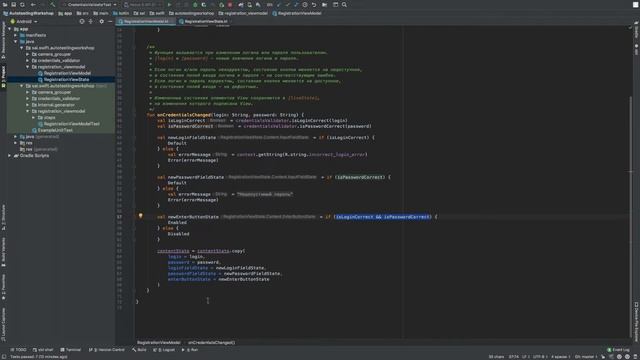
Task: Open the device selector dropdown
Action: pos(142,4)
